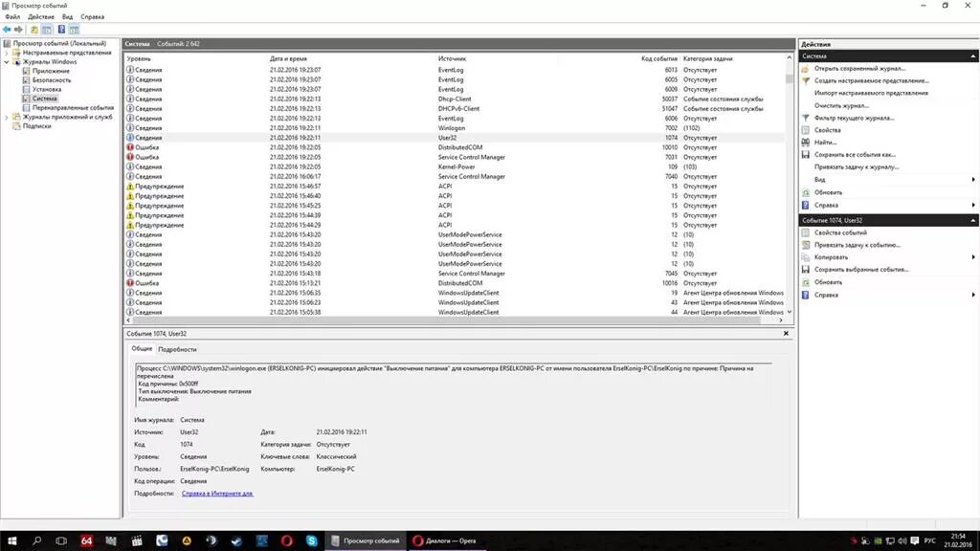Click the open saved log icon in Actions

805,69
